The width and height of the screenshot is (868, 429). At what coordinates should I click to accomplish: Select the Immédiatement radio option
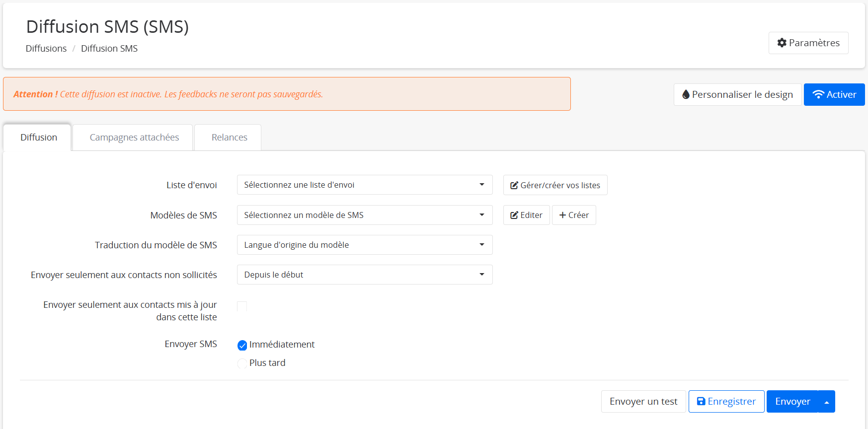click(242, 345)
